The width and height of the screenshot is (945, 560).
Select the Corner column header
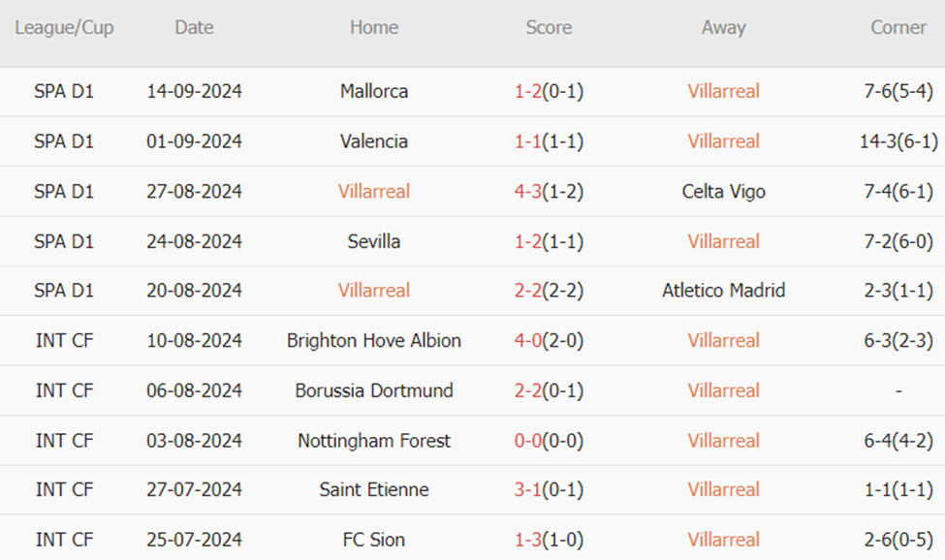click(x=898, y=27)
